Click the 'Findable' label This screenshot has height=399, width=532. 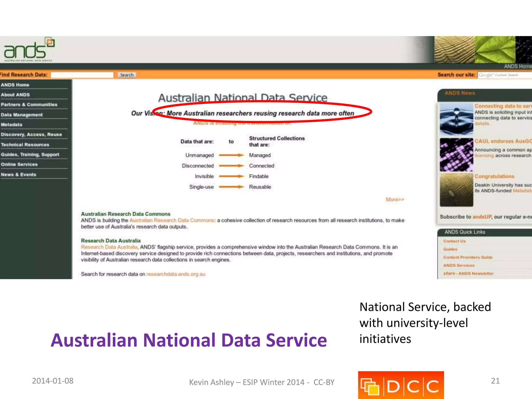[259, 176]
